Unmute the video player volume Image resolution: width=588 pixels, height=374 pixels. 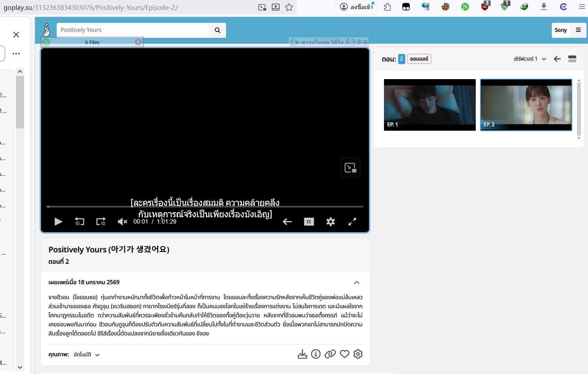[x=122, y=222]
